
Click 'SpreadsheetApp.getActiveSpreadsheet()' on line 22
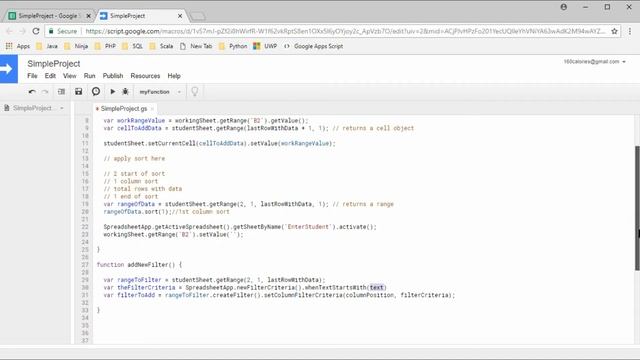tap(167, 227)
